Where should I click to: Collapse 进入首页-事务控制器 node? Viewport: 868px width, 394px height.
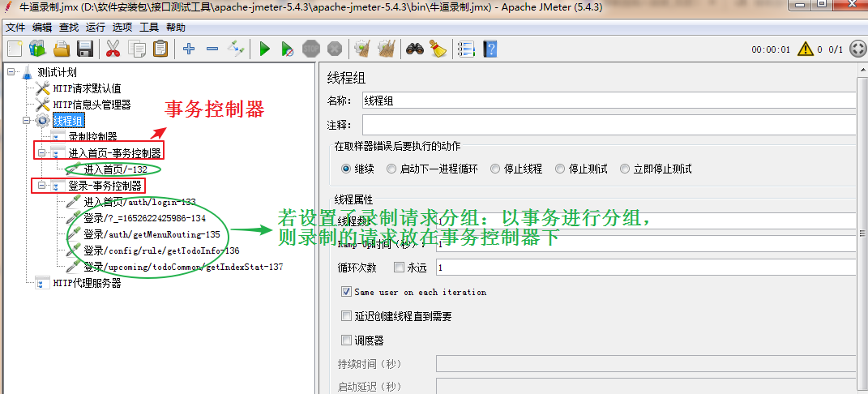click(42, 152)
